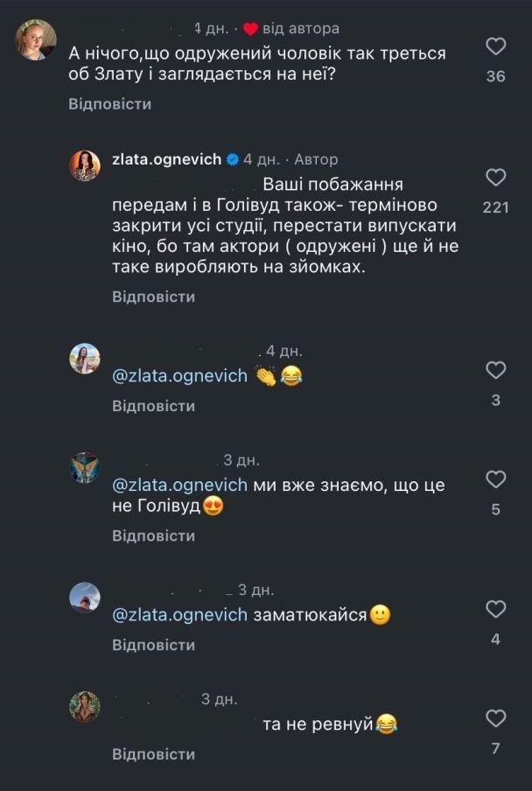Click the verified badge next to zlata.ognevich
Screen dimensions: 532x791
pyautogui.click(x=231, y=159)
